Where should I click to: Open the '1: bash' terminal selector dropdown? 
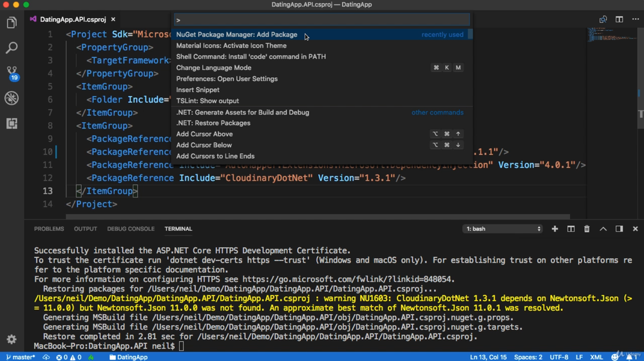tap(502, 228)
